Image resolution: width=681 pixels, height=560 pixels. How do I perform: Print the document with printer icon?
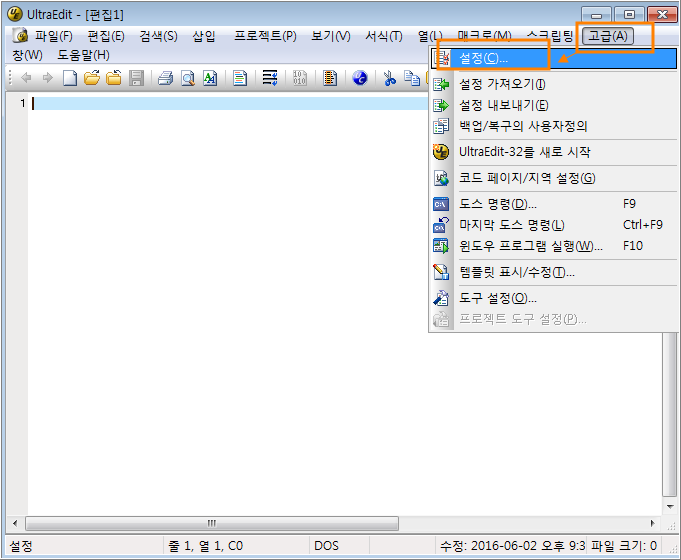coord(165,78)
